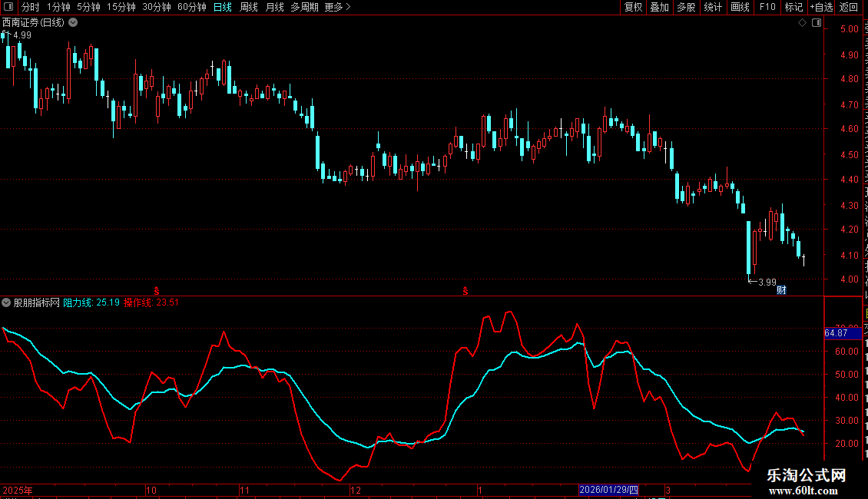The image size is (868, 499).
Task: Click the 5.00 price axis label
Action: 849,28
